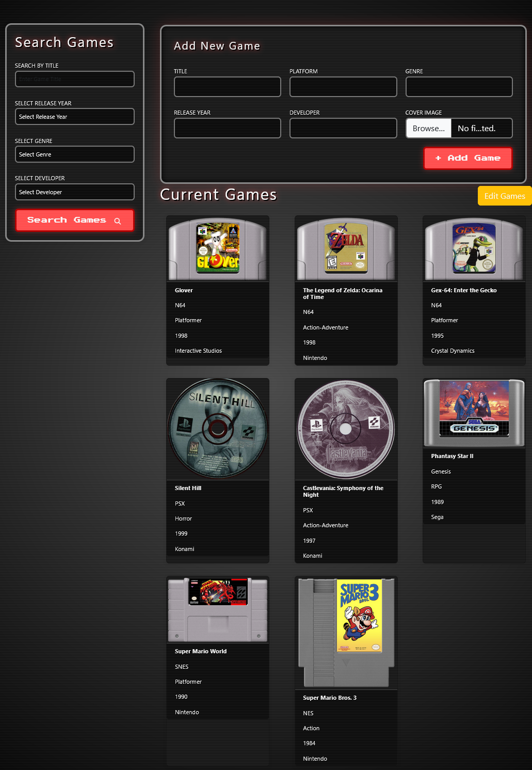Click the Genesis platform text
Viewport: 532px width, 770px height.
441,472
